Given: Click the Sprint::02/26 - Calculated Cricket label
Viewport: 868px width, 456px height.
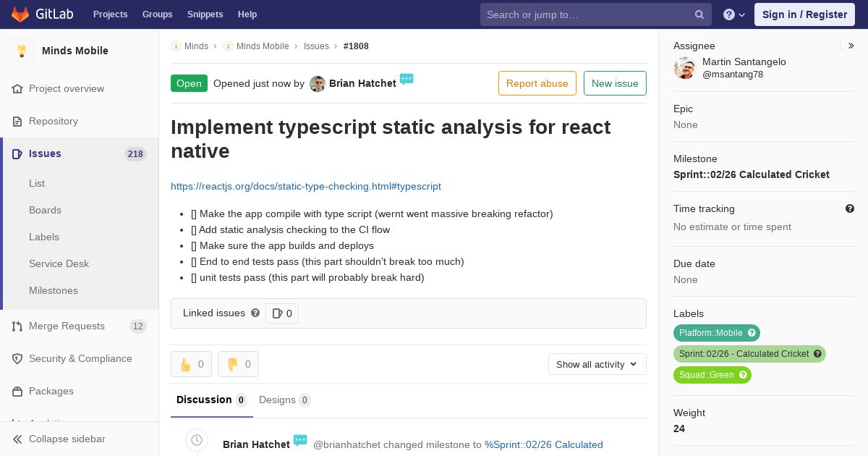Looking at the screenshot, I should [x=744, y=354].
